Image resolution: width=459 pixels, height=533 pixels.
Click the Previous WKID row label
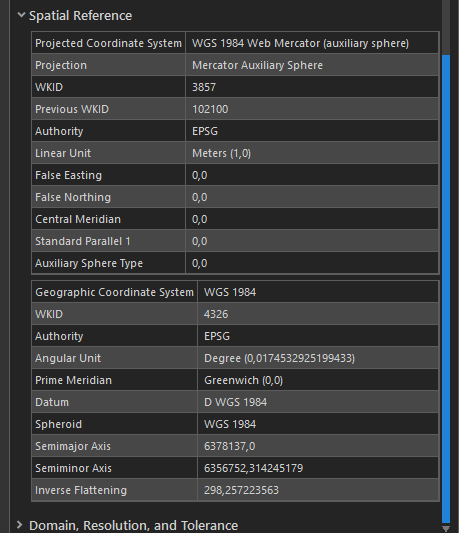click(72, 109)
